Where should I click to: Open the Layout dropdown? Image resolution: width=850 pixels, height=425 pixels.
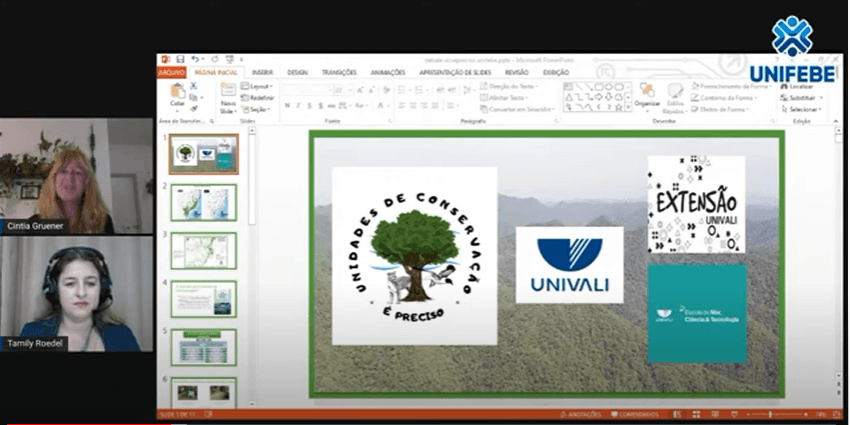256,86
